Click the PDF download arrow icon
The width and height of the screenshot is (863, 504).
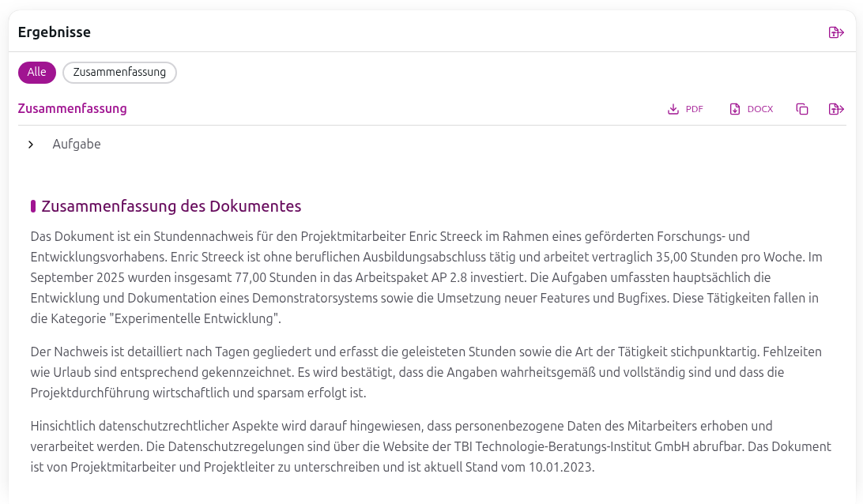pos(673,108)
